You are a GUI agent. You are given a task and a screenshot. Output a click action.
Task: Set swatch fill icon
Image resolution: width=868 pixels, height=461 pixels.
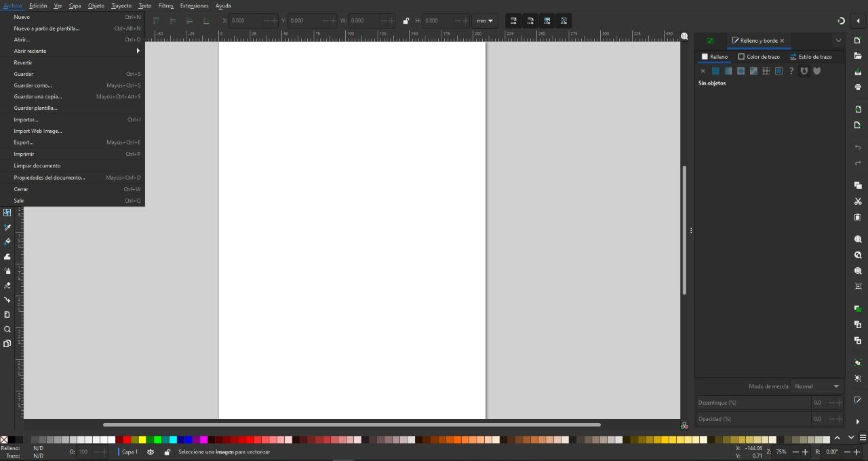[x=778, y=71]
